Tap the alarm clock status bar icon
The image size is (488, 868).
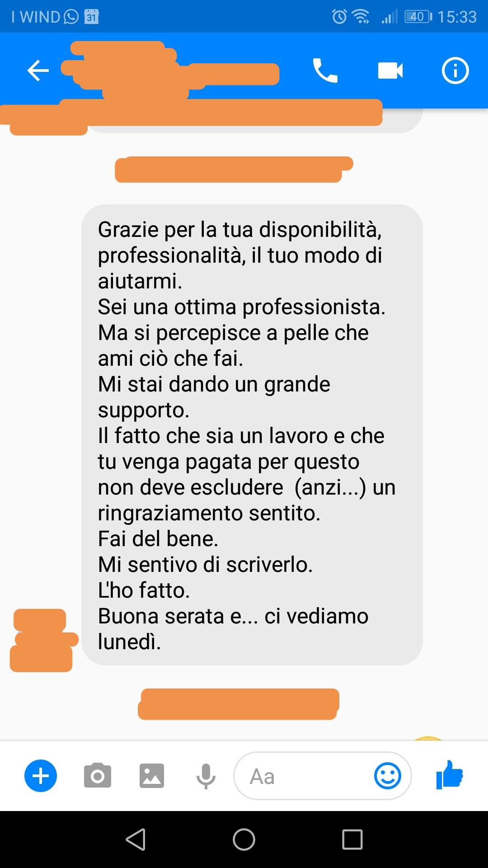[x=339, y=17]
